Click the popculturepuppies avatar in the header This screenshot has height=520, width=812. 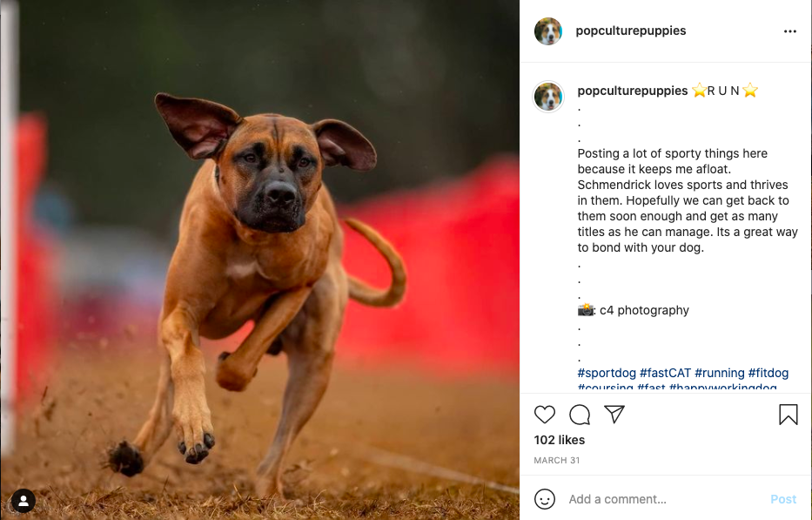click(x=548, y=31)
